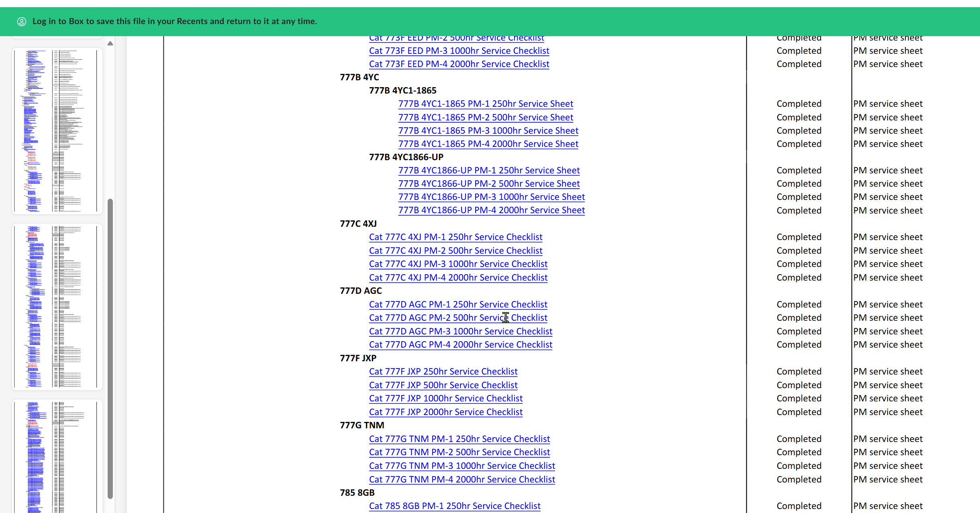Click the 777B 4YC1866-UP subheading

[406, 157]
